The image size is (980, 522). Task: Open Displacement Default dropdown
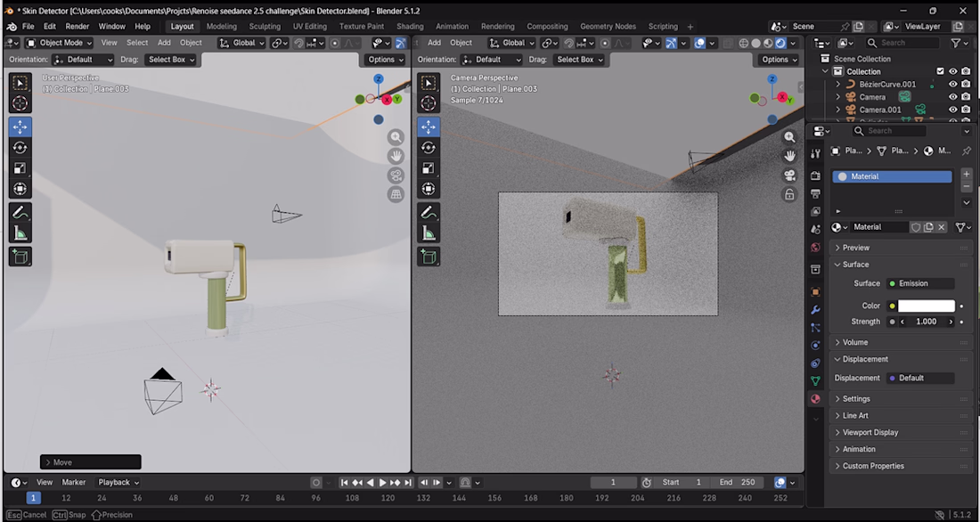[920, 378]
